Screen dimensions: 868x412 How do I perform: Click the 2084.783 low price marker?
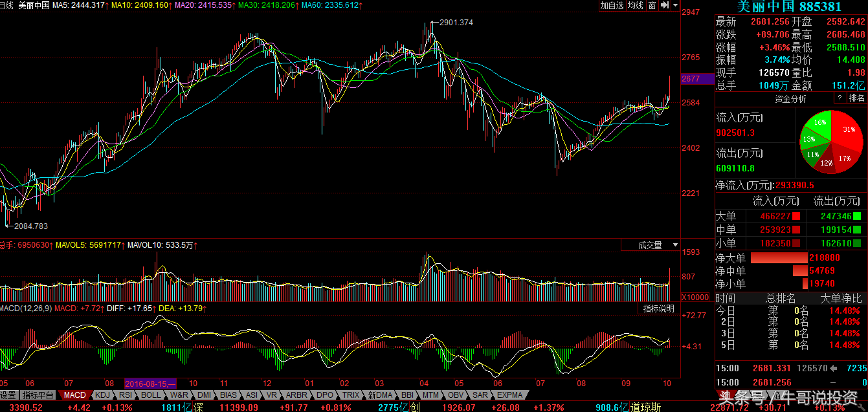pyautogui.click(x=30, y=226)
